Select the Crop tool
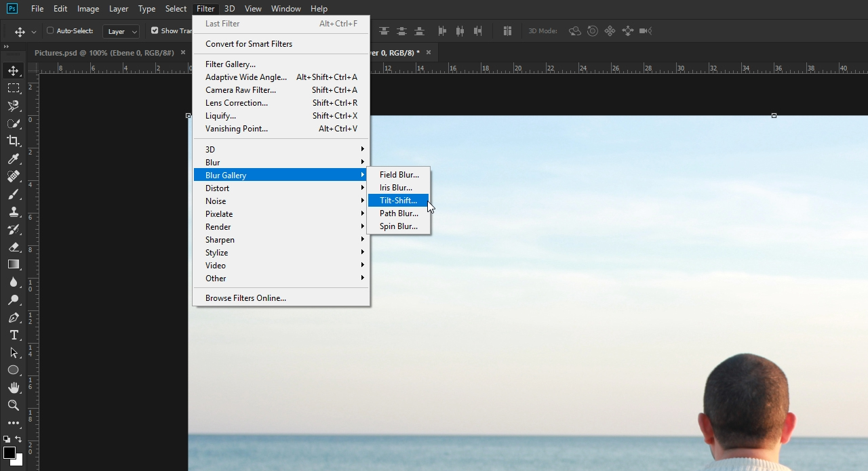868x471 pixels. click(14, 141)
